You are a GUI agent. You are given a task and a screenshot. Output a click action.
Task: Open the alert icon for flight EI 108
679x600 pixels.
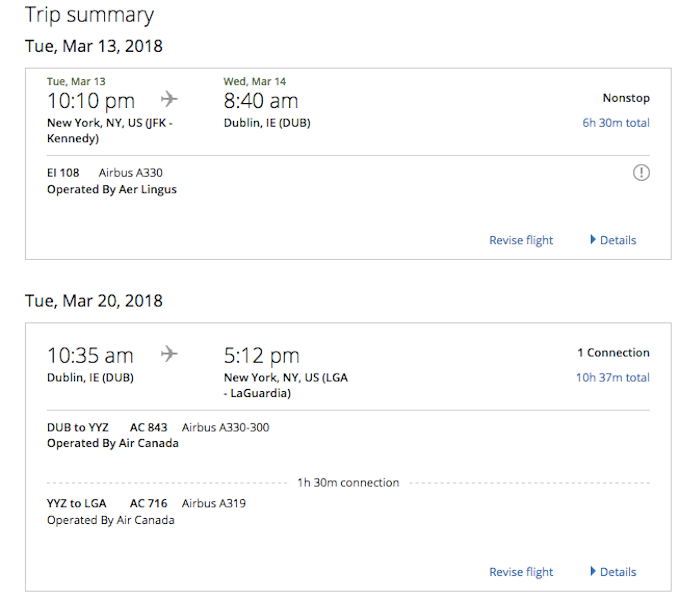click(x=641, y=173)
